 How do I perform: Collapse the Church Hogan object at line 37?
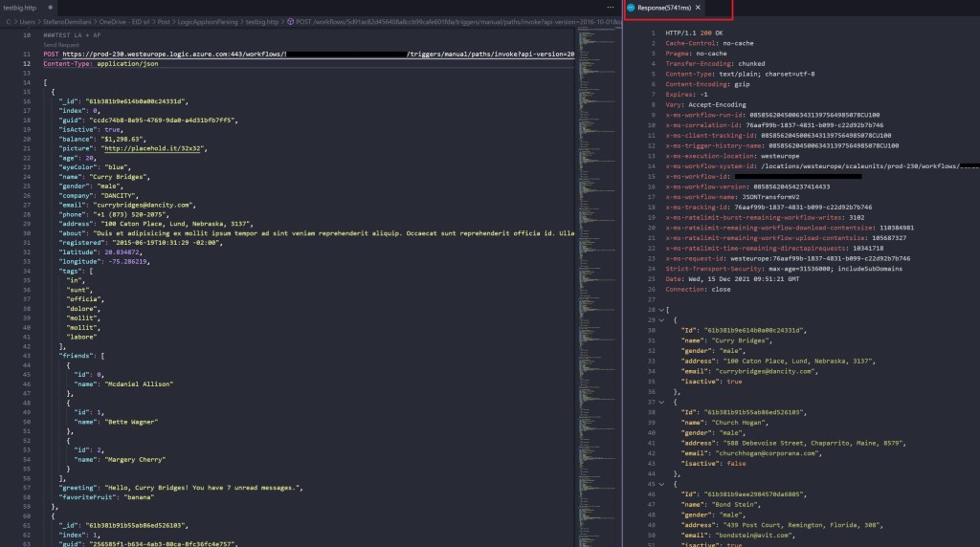661,402
